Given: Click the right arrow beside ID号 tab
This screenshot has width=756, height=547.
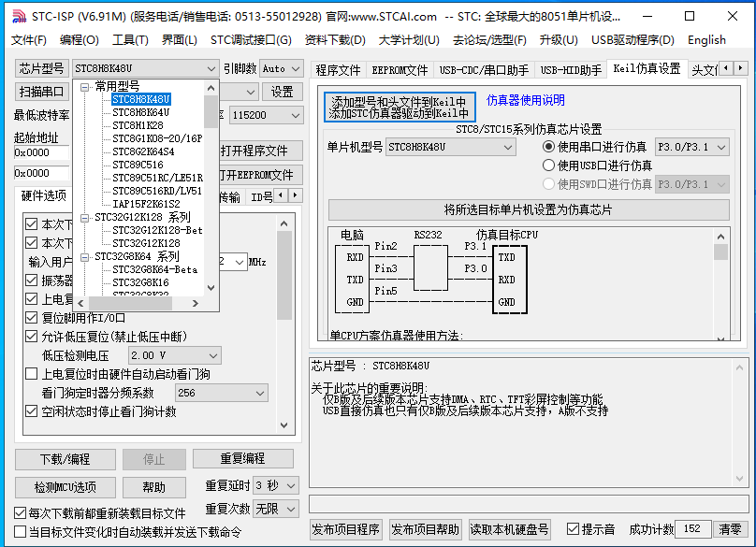Looking at the screenshot, I should [295, 195].
